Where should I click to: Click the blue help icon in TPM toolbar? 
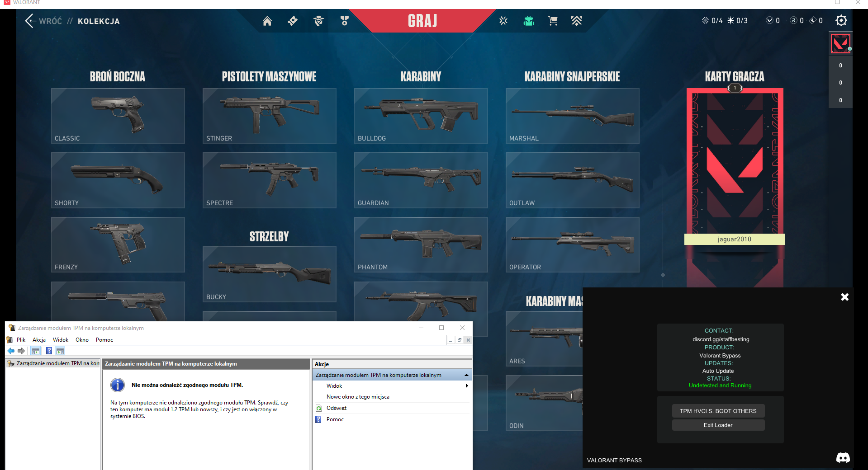[49, 351]
